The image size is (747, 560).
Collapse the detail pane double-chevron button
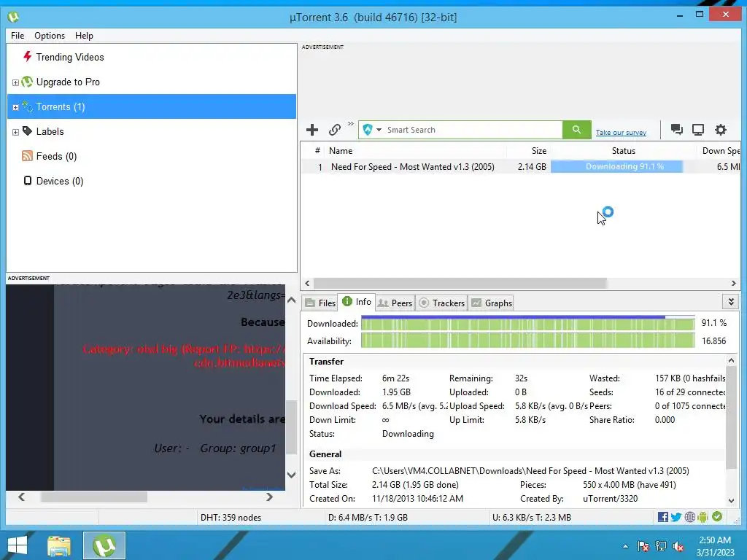click(x=731, y=301)
